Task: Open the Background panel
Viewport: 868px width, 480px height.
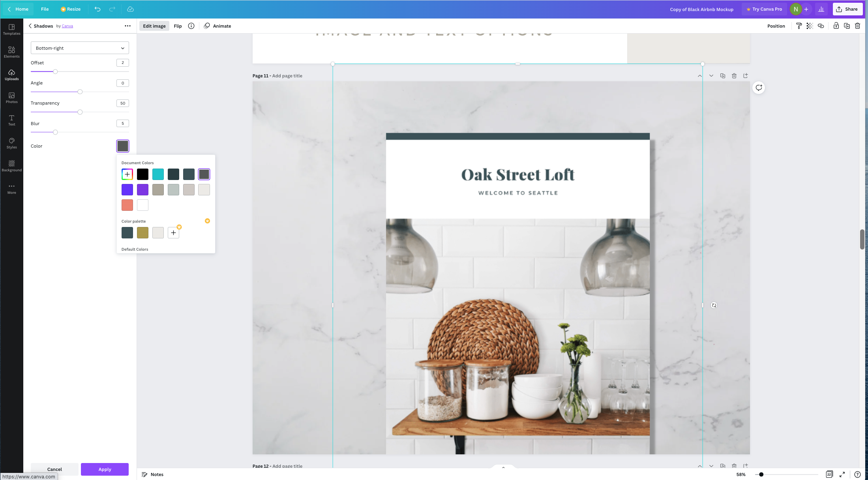Action: pos(11,165)
